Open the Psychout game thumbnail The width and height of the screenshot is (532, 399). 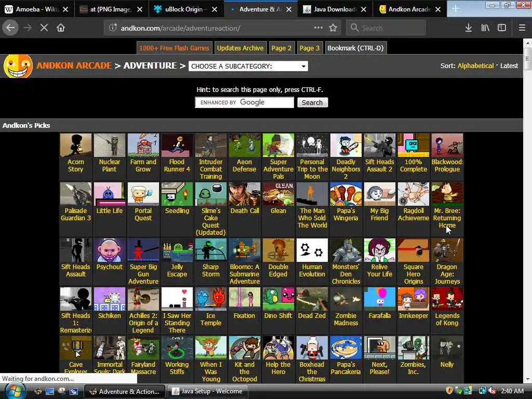(110, 250)
